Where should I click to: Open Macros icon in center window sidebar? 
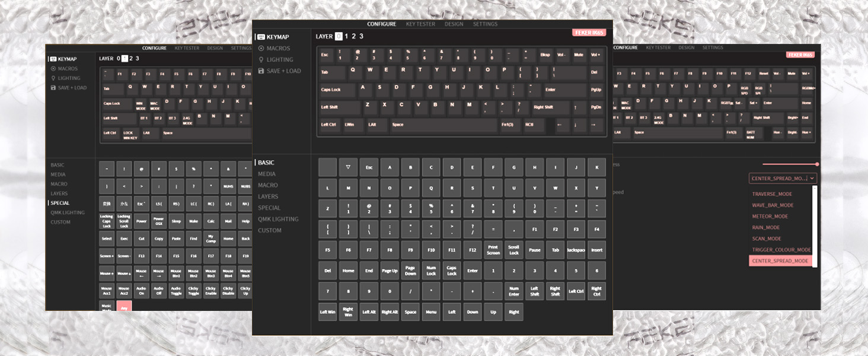(x=261, y=48)
